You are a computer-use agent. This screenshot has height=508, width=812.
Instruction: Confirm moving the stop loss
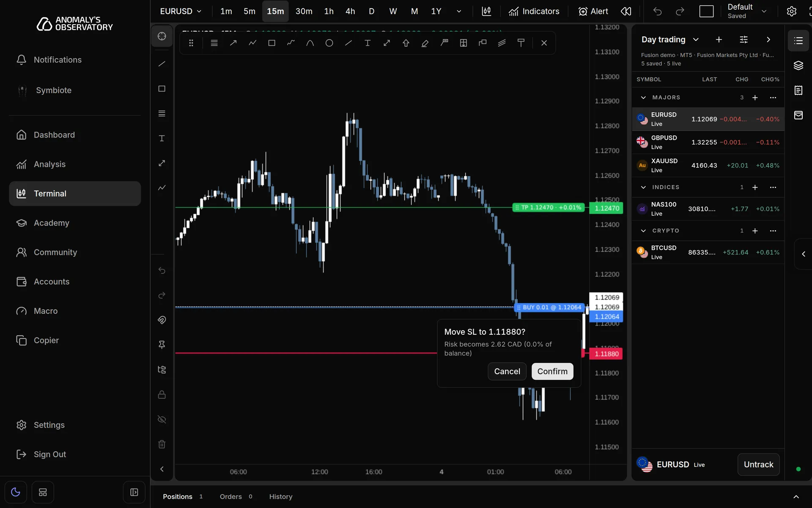552,371
